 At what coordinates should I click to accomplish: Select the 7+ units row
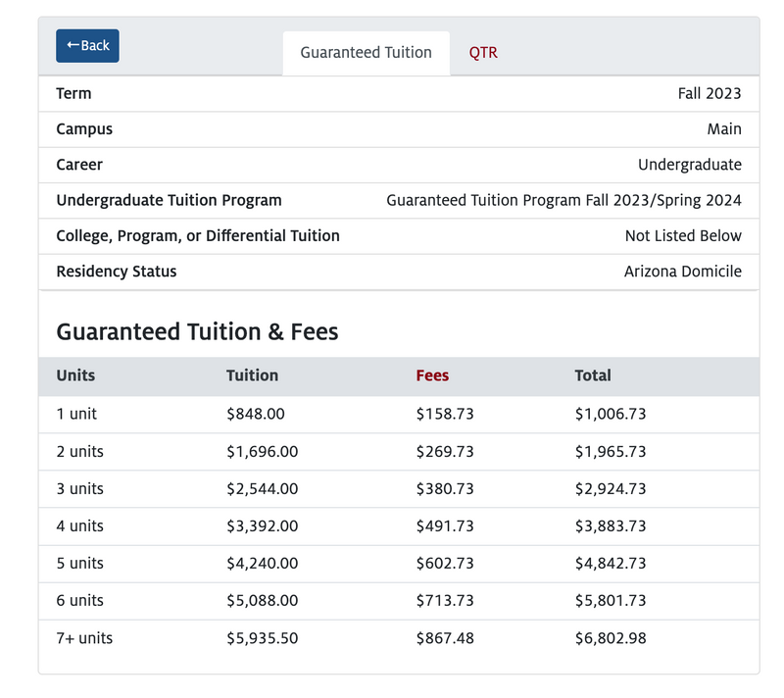pyautogui.click(x=399, y=638)
